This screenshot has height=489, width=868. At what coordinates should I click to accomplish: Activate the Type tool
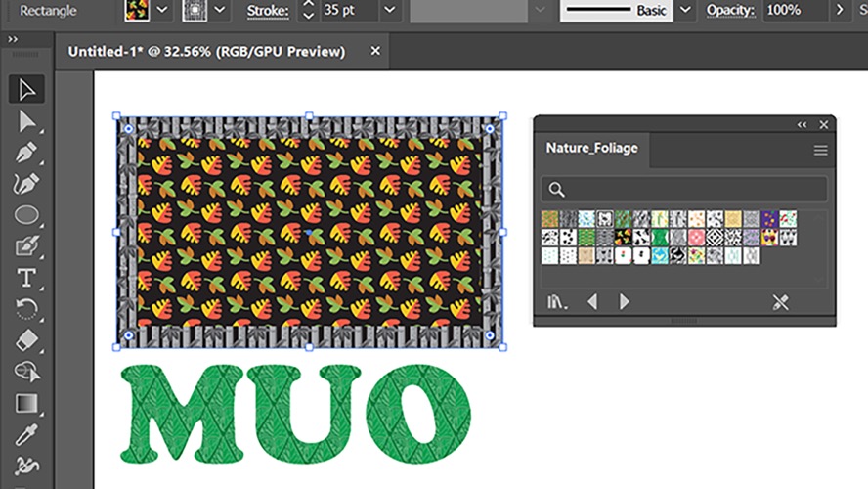click(26, 278)
